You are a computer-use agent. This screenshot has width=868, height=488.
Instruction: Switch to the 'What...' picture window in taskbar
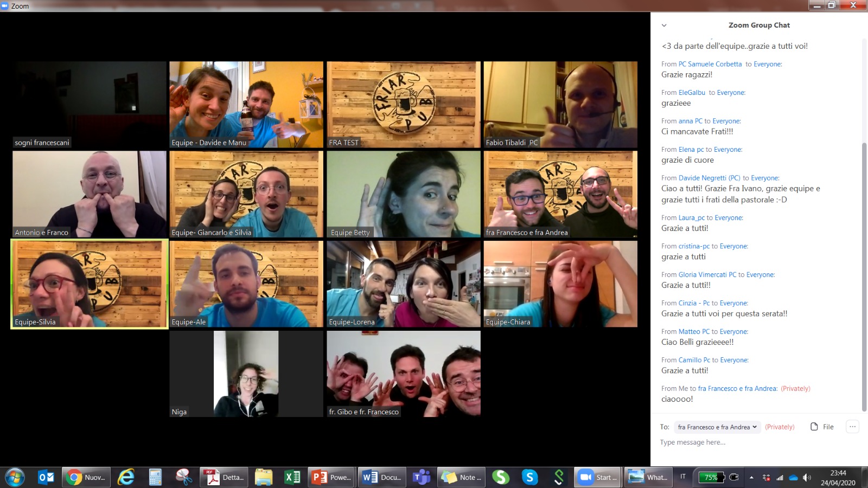pyautogui.click(x=648, y=477)
